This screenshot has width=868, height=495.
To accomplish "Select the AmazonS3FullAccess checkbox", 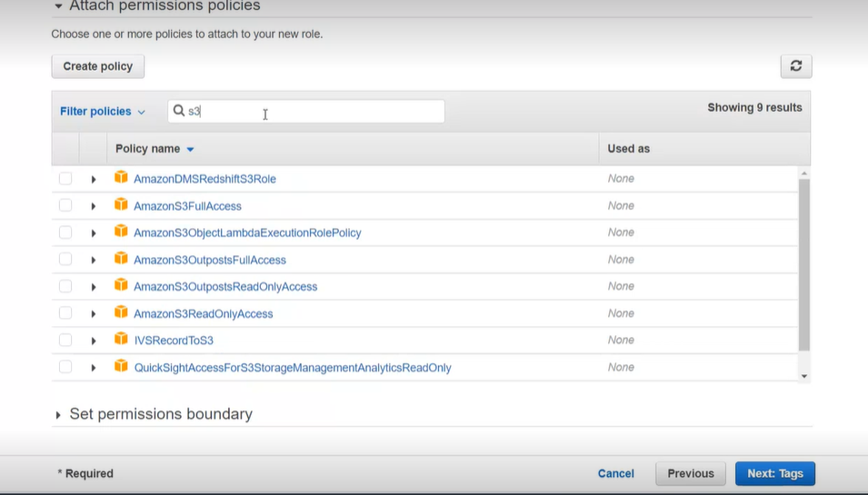I will click(x=65, y=205).
